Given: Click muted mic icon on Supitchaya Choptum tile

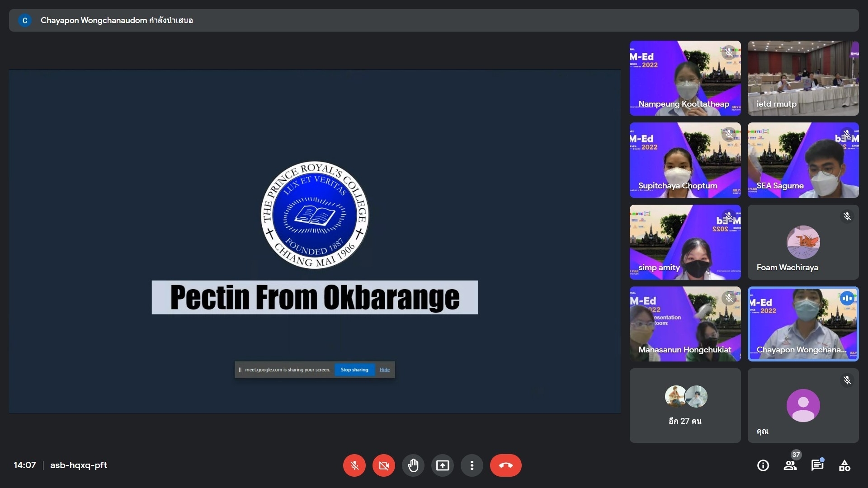Looking at the screenshot, I should [x=729, y=134].
